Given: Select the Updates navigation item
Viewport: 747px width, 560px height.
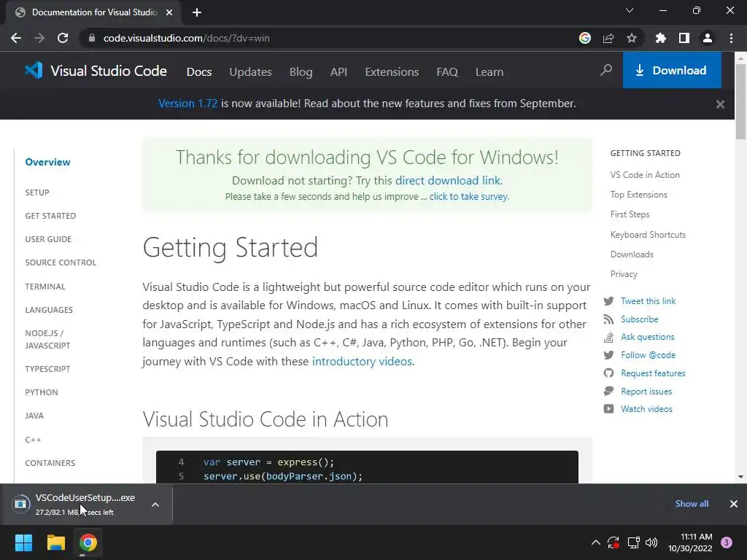Looking at the screenshot, I should click(251, 72).
